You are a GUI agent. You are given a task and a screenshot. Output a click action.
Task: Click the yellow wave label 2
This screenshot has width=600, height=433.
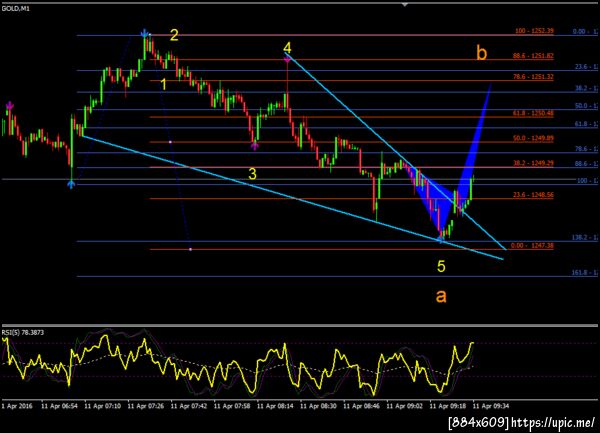pos(174,35)
